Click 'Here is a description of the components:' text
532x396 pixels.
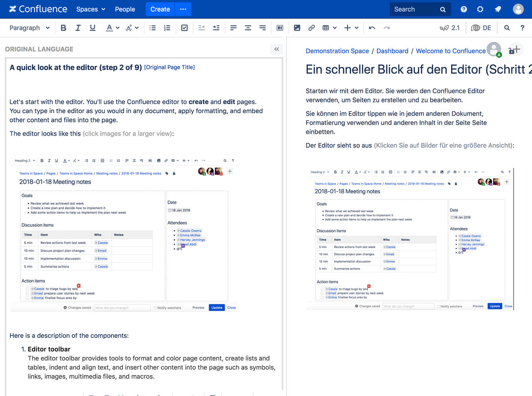69,335
